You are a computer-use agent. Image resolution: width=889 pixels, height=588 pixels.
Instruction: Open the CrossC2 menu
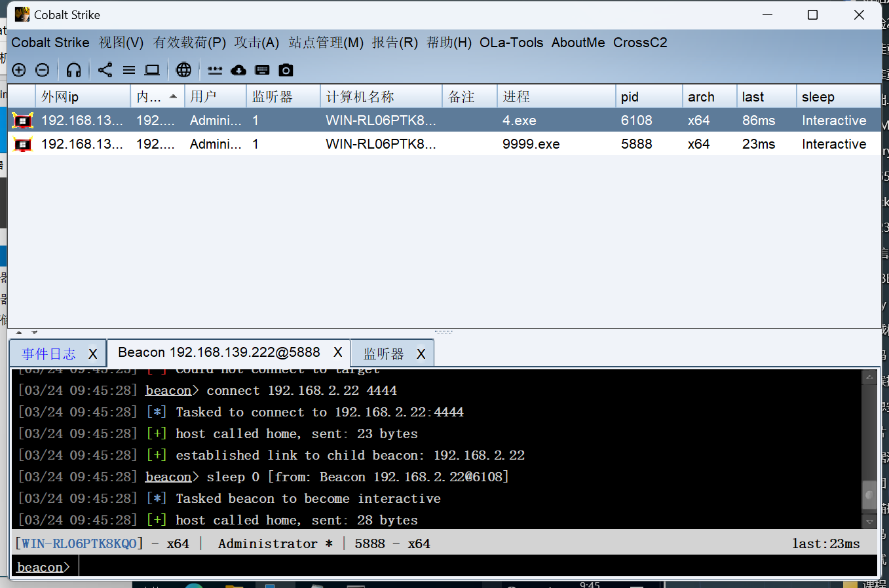(x=640, y=43)
